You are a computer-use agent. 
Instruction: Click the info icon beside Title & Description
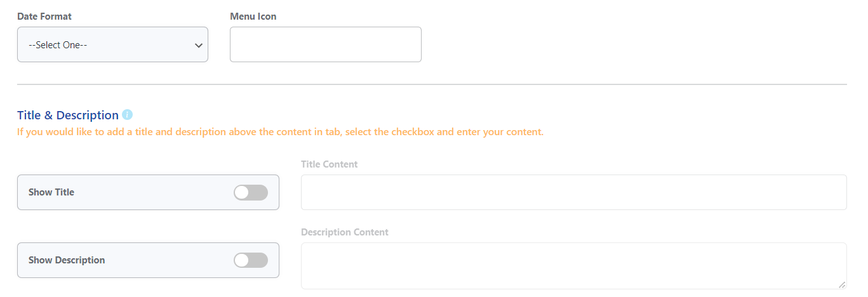pyautogui.click(x=127, y=115)
